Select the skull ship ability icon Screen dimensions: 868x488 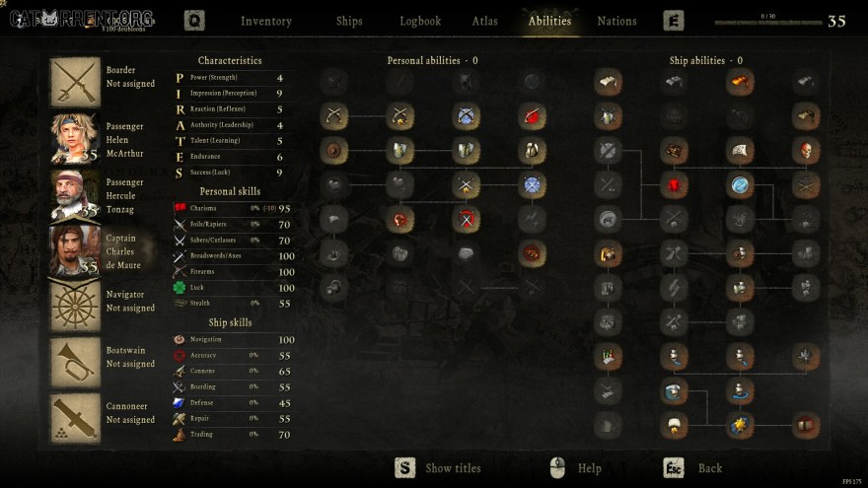point(806,151)
